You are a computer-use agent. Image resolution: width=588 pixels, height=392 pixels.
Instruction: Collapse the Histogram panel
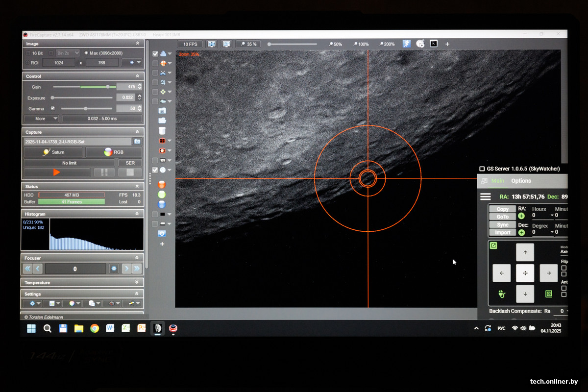click(137, 214)
